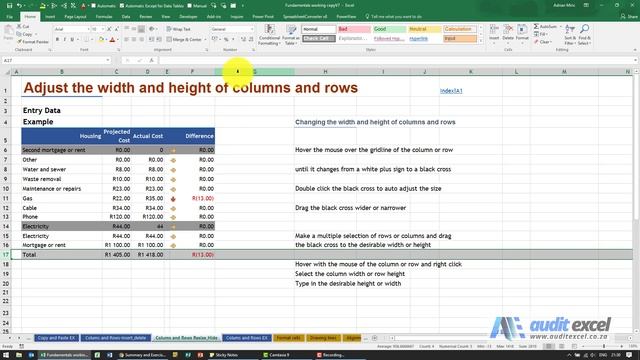640x360 pixels.
Task: Open the Clear dropdown in Editing group
Action: (543, 42)
